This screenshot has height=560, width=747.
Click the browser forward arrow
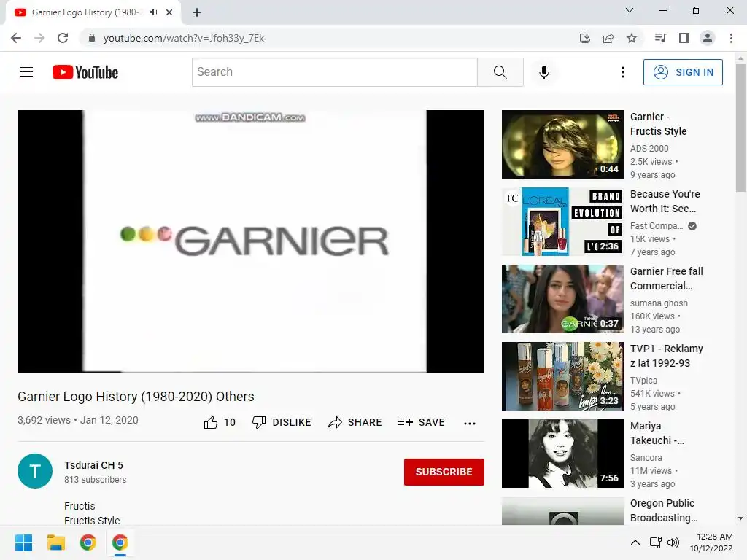click(x=39, y=38)
